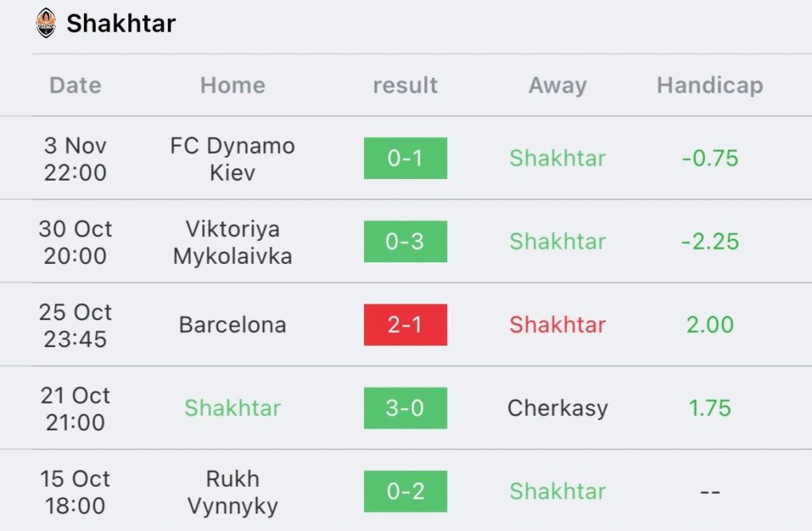812x531 pixels.
Task: Open Viktoriya Mykolaivka team page
Action: click(x=232, y=242)
